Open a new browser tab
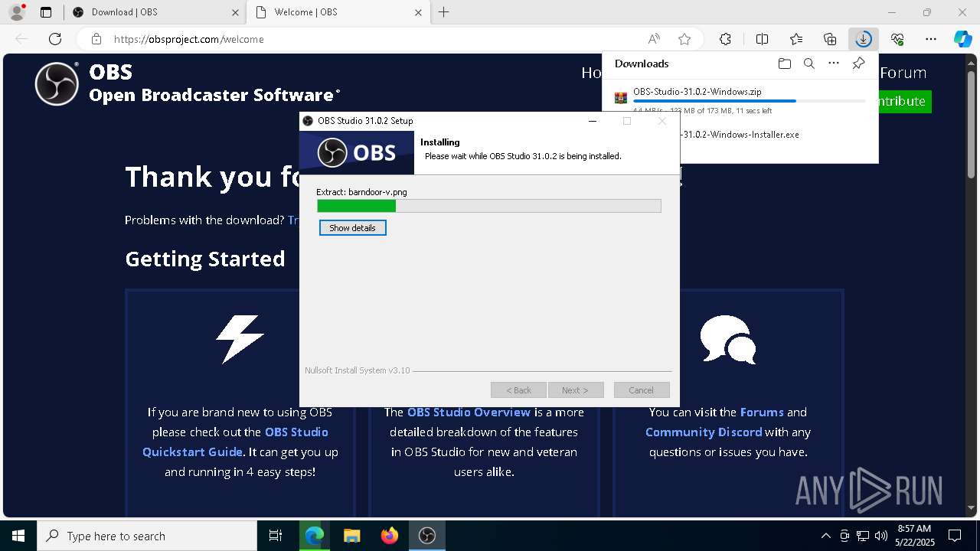This screenshot has height=551, width=980. tap(444, 12)
